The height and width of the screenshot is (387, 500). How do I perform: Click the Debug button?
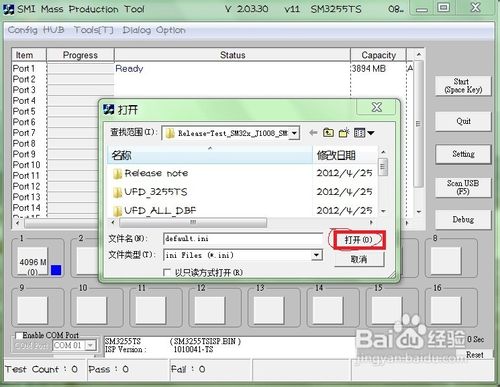click(x=463, y=219)
